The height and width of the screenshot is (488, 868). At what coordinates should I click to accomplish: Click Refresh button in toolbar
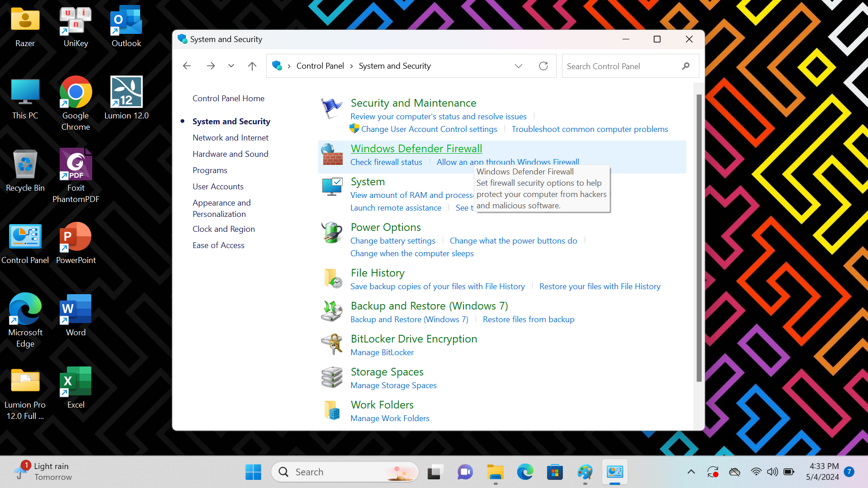[543, 66]
